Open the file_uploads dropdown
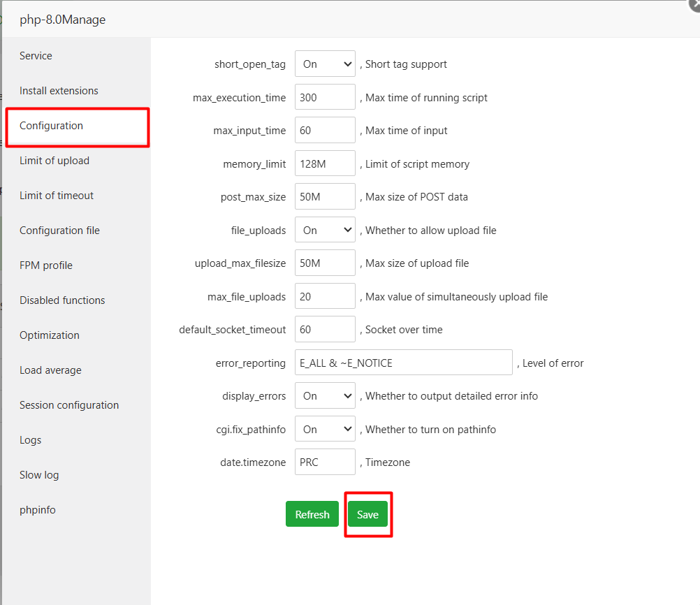Viewport: 700px width, 605px height. 325,229
